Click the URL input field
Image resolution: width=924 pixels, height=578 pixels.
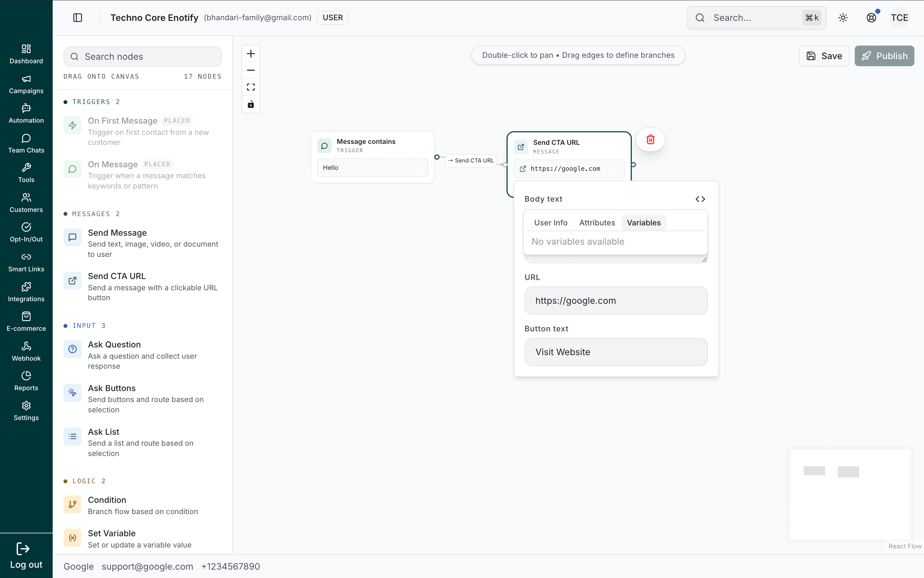tap(616, 301)
